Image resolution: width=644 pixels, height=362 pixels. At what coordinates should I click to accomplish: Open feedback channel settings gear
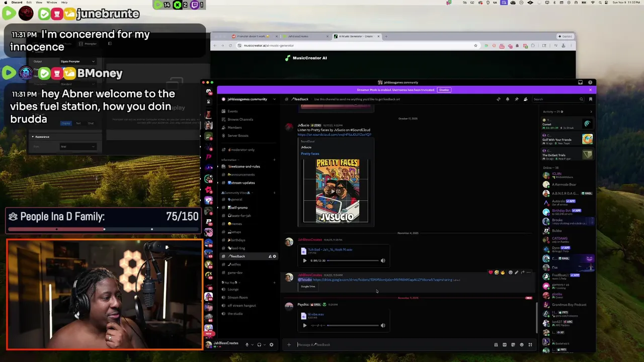[274, 256]
